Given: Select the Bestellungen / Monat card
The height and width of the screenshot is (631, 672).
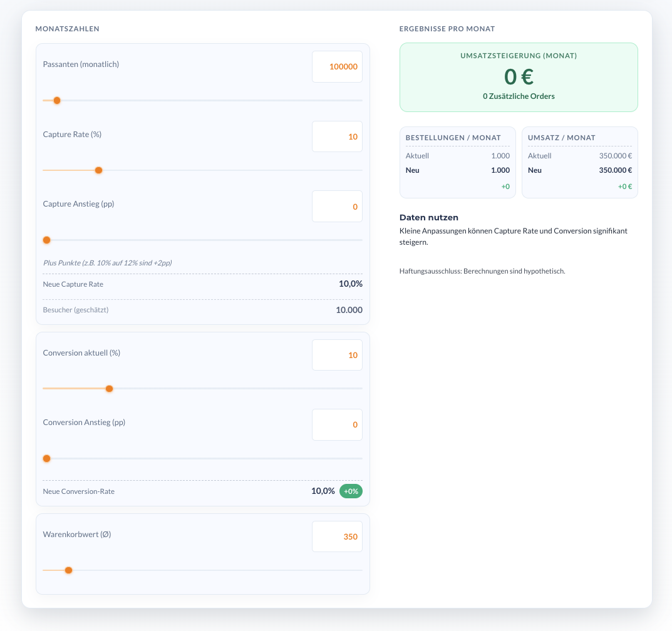Looking at the screenshot, I should [x=457, y=163].
